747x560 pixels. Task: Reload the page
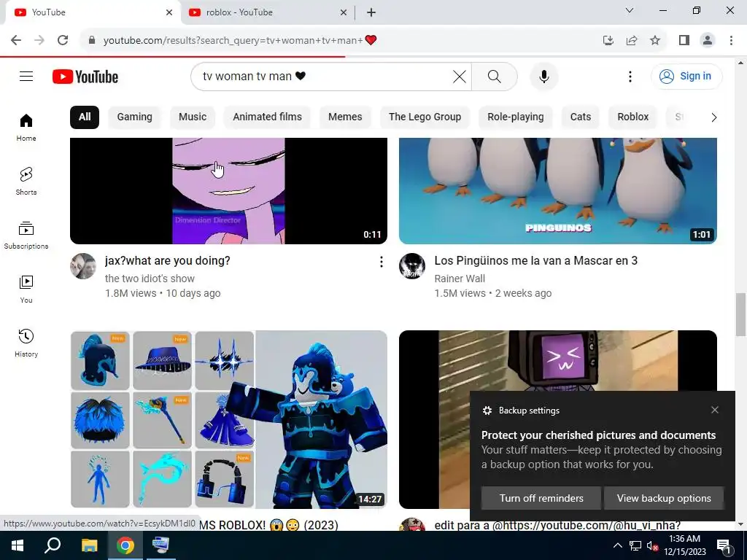tap(63, 40)
